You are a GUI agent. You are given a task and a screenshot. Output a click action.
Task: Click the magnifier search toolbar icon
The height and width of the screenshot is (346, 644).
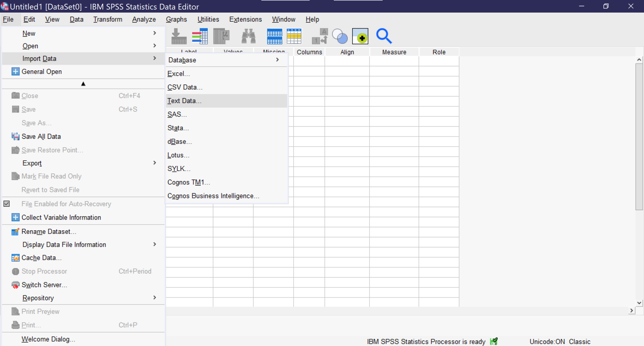pos(383,36)
